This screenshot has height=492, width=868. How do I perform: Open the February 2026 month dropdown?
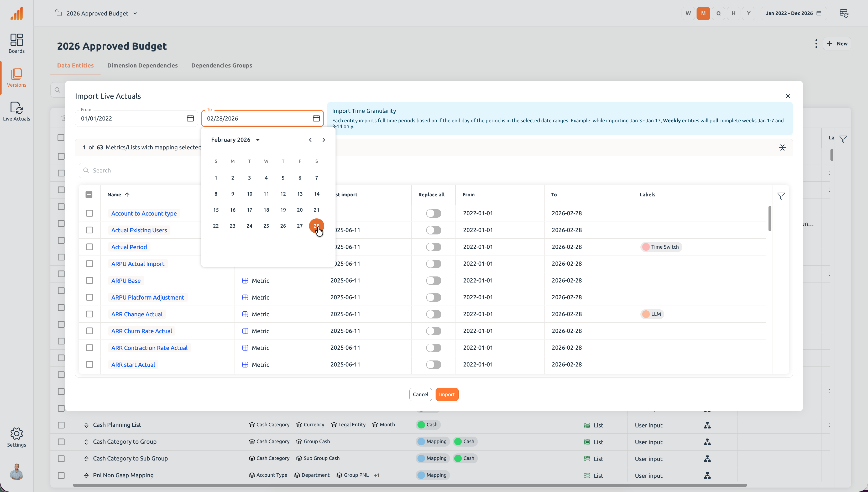(x=236, y=140)
